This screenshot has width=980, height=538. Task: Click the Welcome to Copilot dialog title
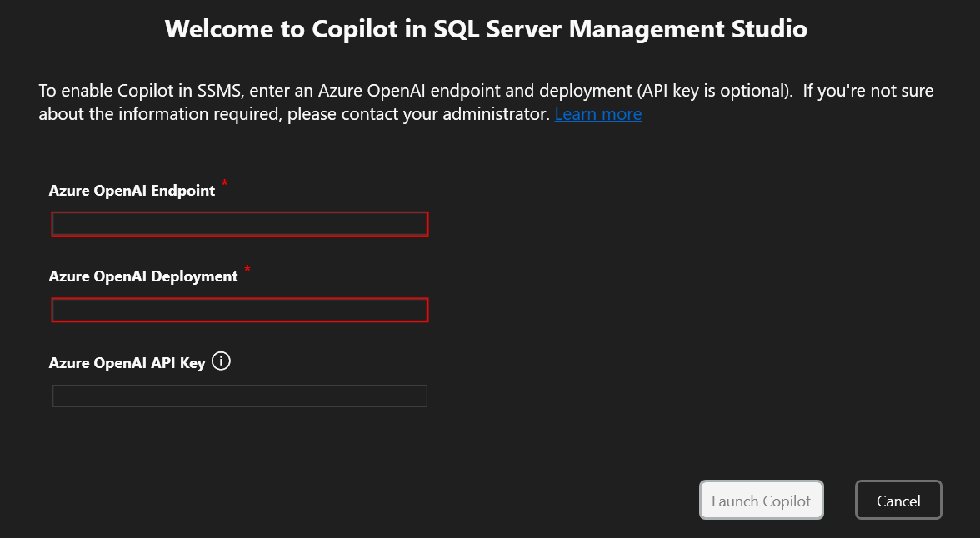(x=486, y=28)
